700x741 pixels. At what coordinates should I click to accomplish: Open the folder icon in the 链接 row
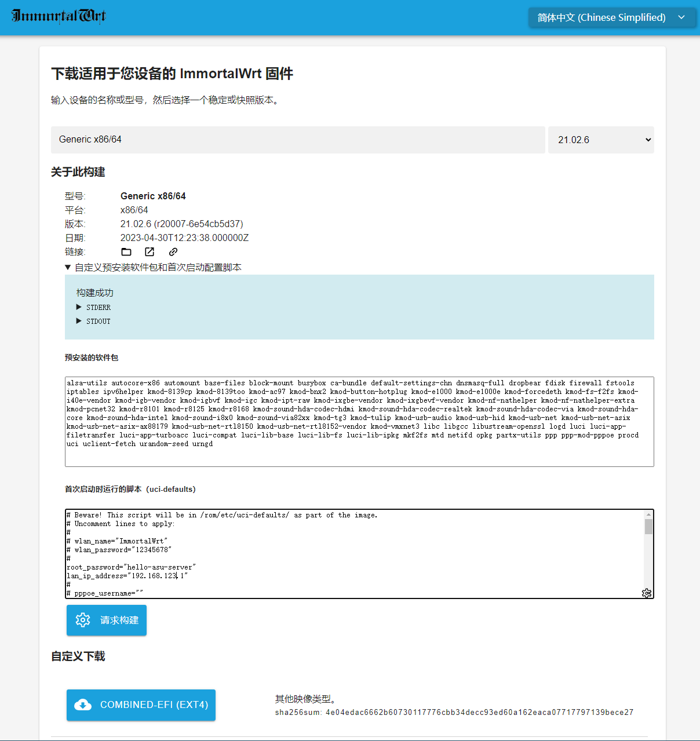point(126,251)
